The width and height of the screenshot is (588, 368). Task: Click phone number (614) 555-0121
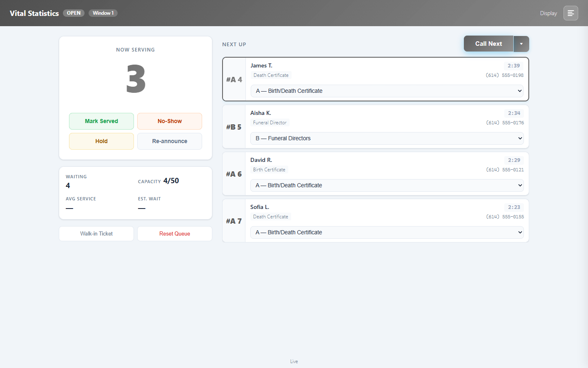pos(505,170)
